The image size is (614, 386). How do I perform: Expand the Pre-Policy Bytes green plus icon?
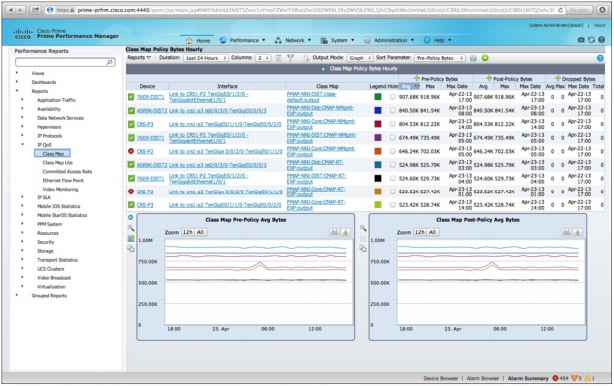[417, 79]
